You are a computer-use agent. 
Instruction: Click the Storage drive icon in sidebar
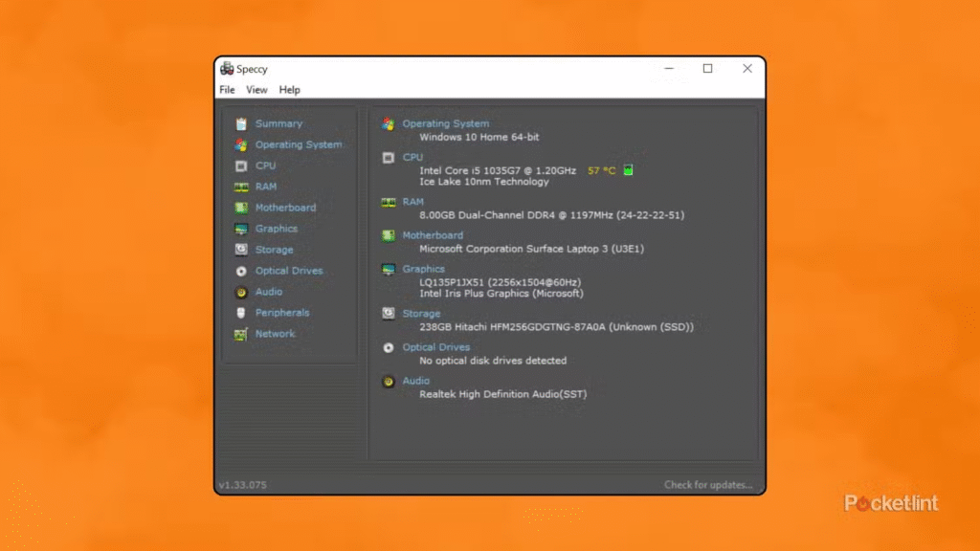241,250
